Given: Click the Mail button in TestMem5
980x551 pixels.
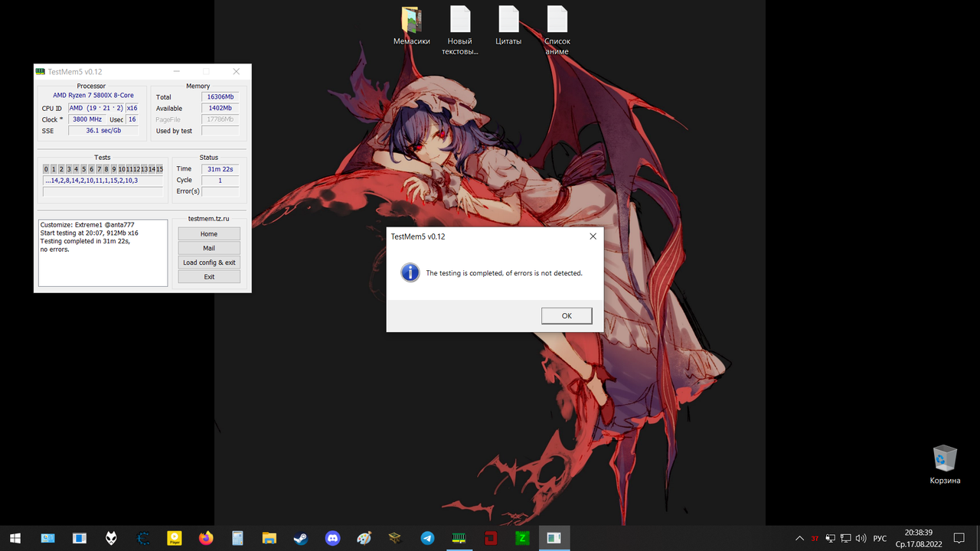Looking at the screenshot, I should tap(209, 248).
